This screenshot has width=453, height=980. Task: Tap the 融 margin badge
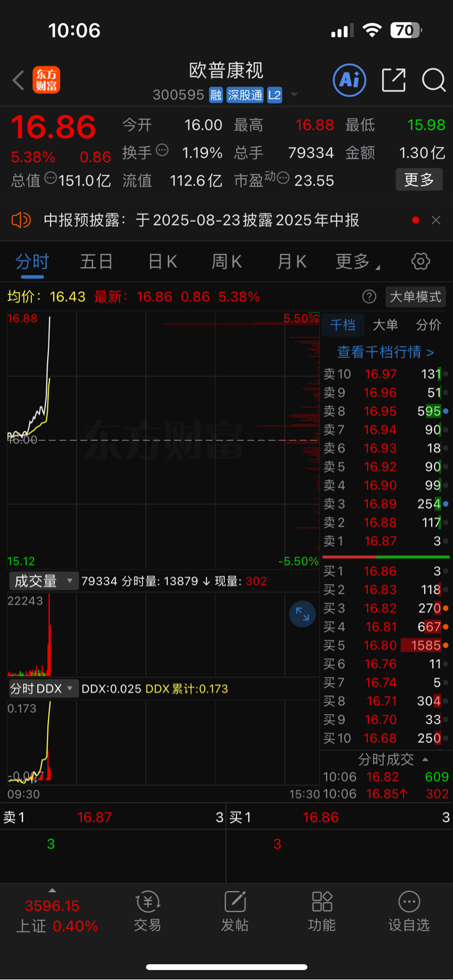tap(216, 95)
